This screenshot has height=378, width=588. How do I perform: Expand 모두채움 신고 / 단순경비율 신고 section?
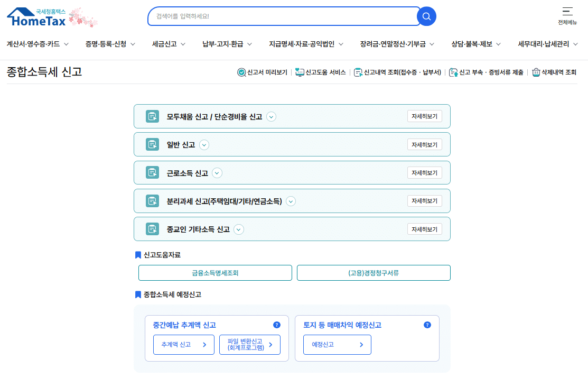point(272,116)
